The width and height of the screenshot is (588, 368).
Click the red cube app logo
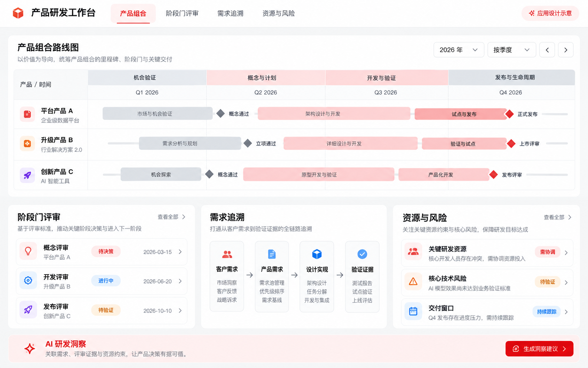18,13
